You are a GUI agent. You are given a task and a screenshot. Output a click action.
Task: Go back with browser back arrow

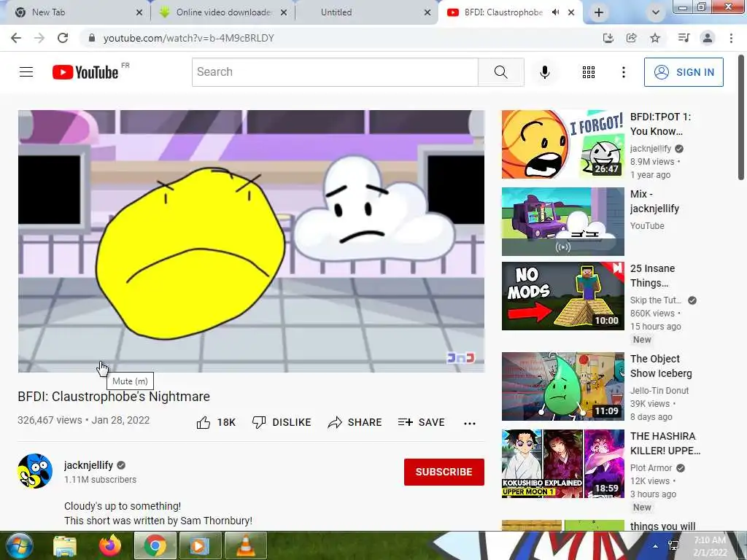point(16,38)
